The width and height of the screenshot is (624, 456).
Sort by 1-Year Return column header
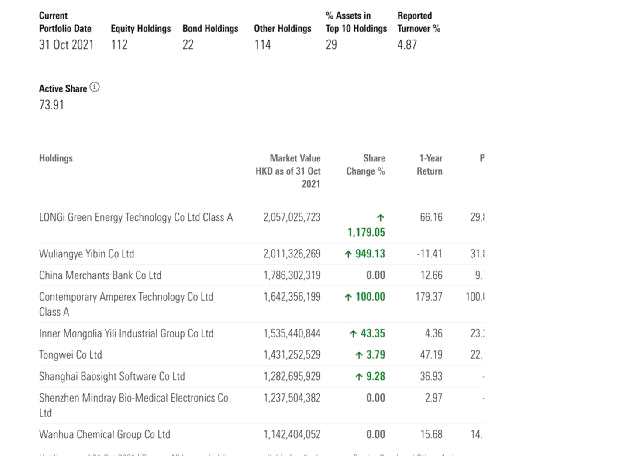pyautogui.click(x=430, y=165)
